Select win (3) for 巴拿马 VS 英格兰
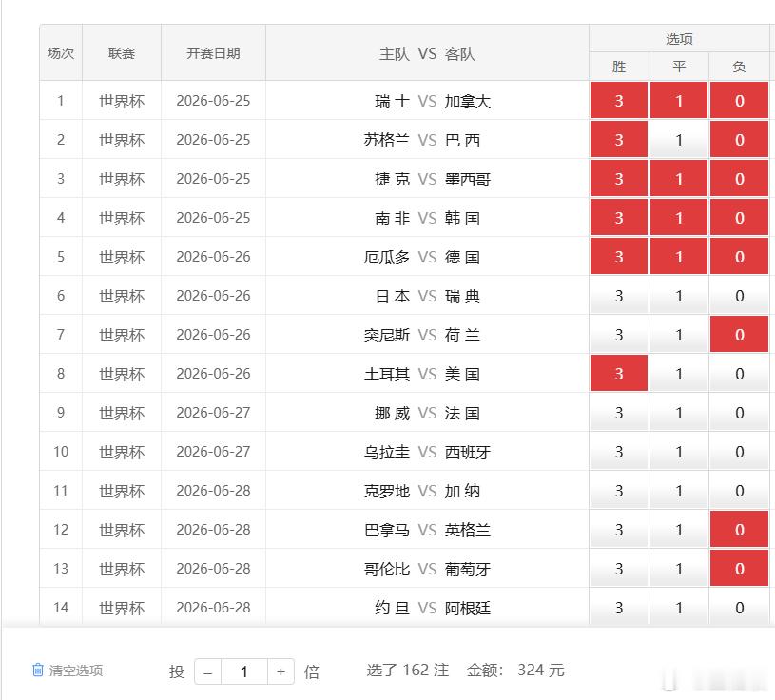775x700 pixels. 619,530
